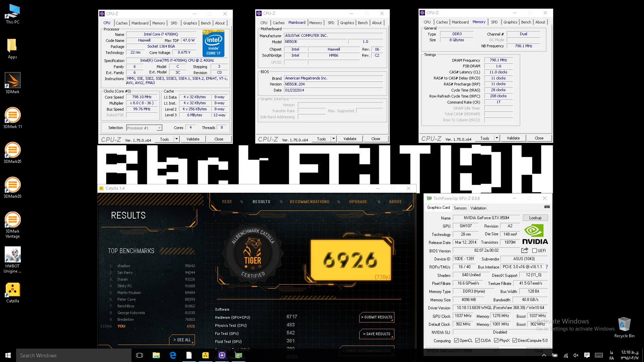Click Validate in Memory CPU-Z window
This screenshot has height=362, width=644.
[513, 138]
